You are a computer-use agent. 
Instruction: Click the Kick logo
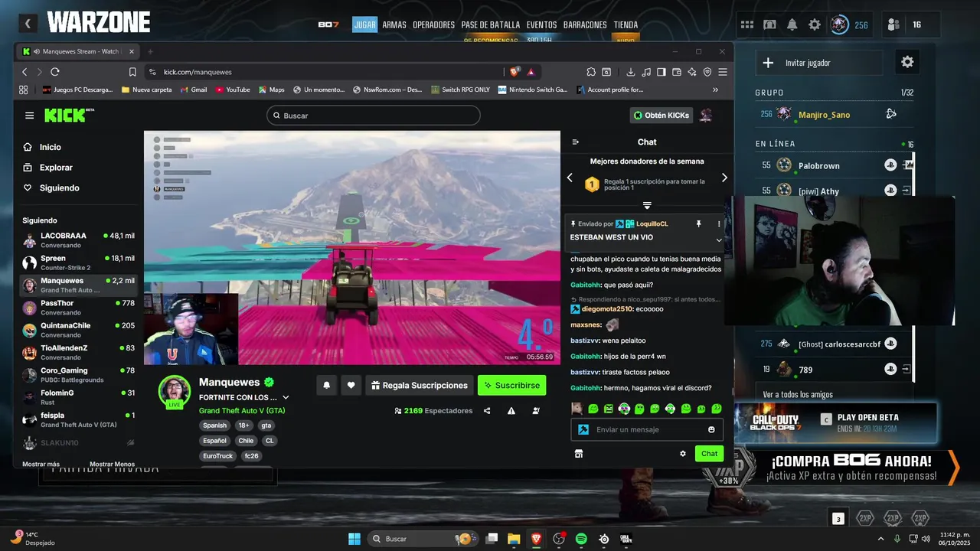69,116
